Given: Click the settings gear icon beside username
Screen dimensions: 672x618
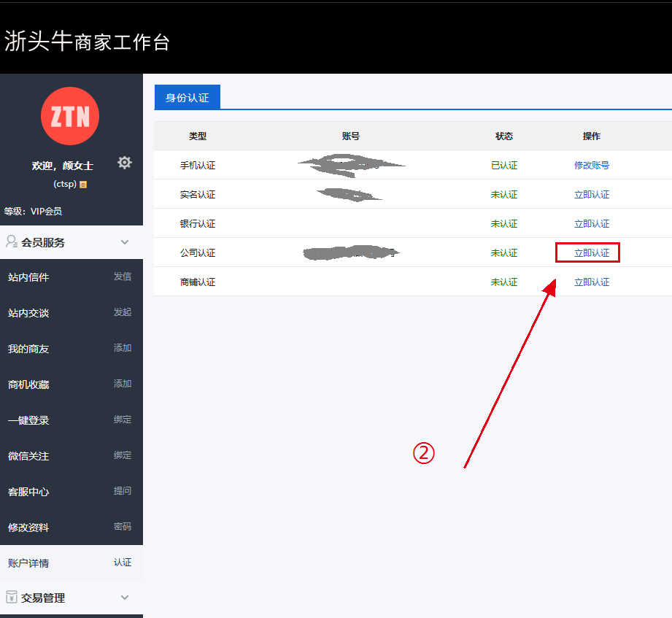Looking at the screenshot, I should [x=125, y=163].
